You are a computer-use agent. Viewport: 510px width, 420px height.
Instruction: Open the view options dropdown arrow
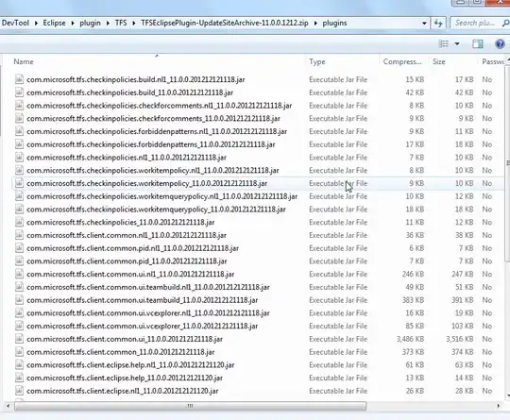point(457,43)
